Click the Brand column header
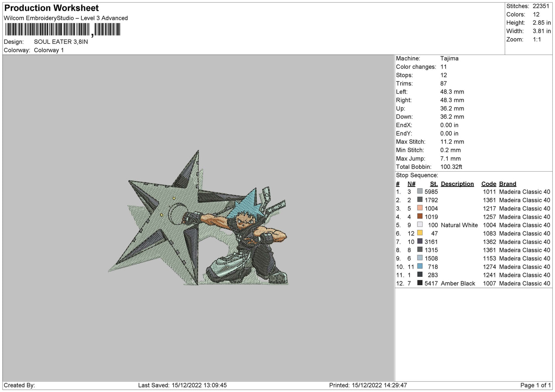 coord(507,184)
